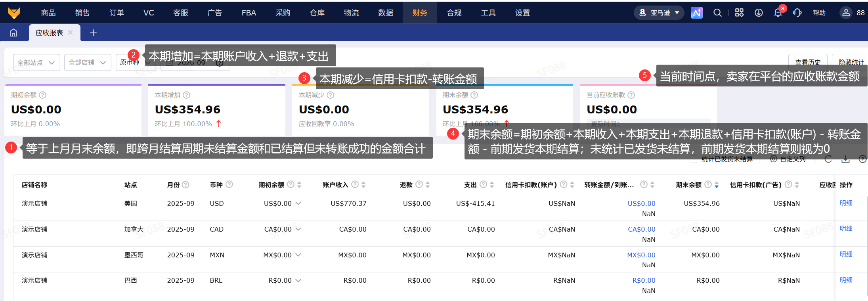Image resolution: width=868 pixels, height=301 pixels.
Task: Sort by the 期初余额 column
Action: coord(299,184)
